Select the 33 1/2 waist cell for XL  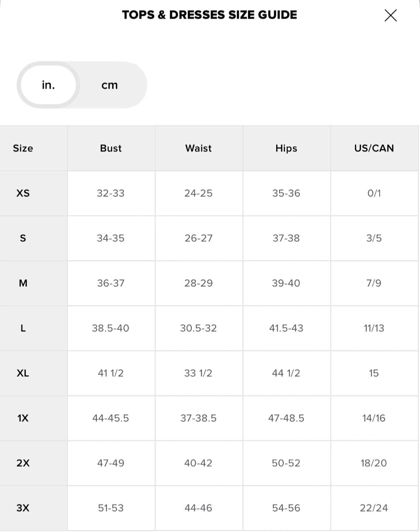(198, 373)
